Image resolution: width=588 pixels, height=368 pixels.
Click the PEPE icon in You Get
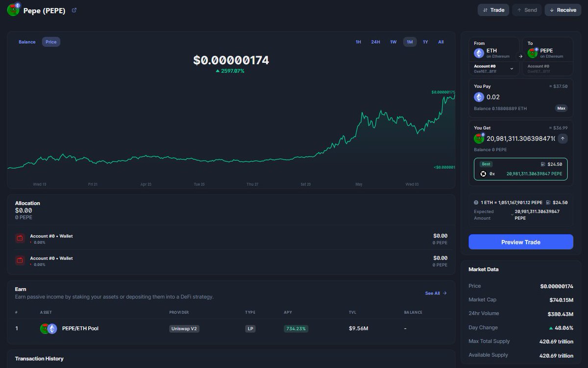tap(479, 138)
